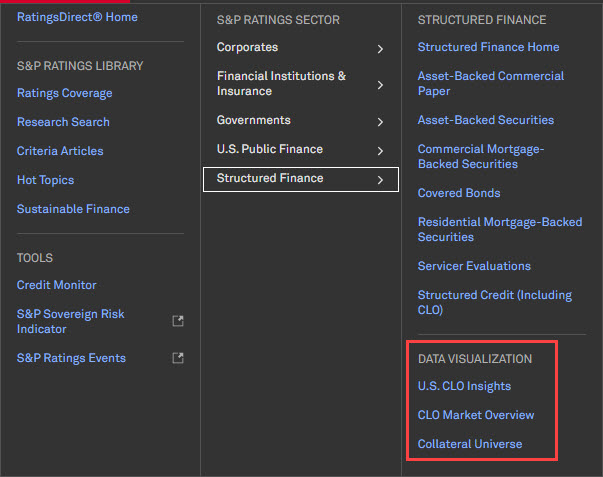Screen dimensions: 603x477
Task: Open Hot Topics link
Action: (x=45, y=180)
